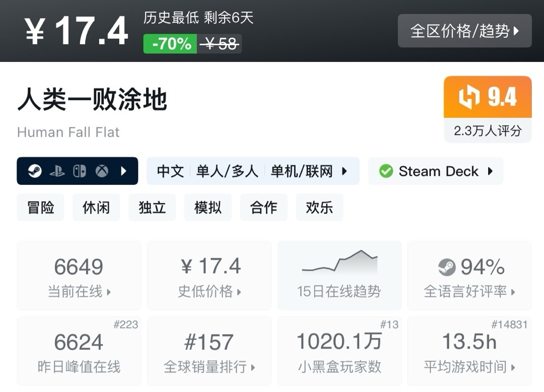Viewport: 544px width, 392px height.
Task: Click the Steam logo beside 94% rating
Action: [x=446, y=267]
